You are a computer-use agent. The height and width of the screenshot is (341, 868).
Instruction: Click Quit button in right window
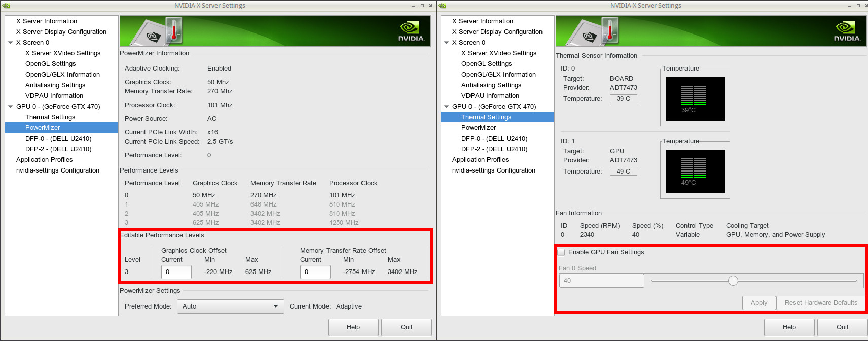(843, 327)
